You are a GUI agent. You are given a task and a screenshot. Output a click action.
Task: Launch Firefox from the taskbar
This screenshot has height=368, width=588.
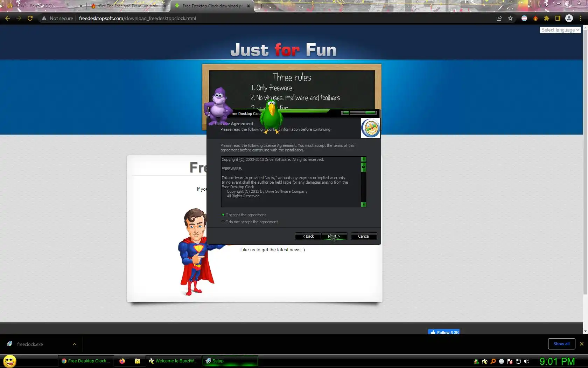point(122,361)
